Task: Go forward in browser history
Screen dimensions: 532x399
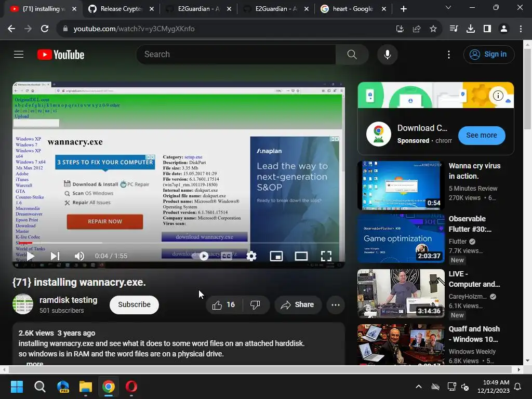Action: click(x=28, y=29)
